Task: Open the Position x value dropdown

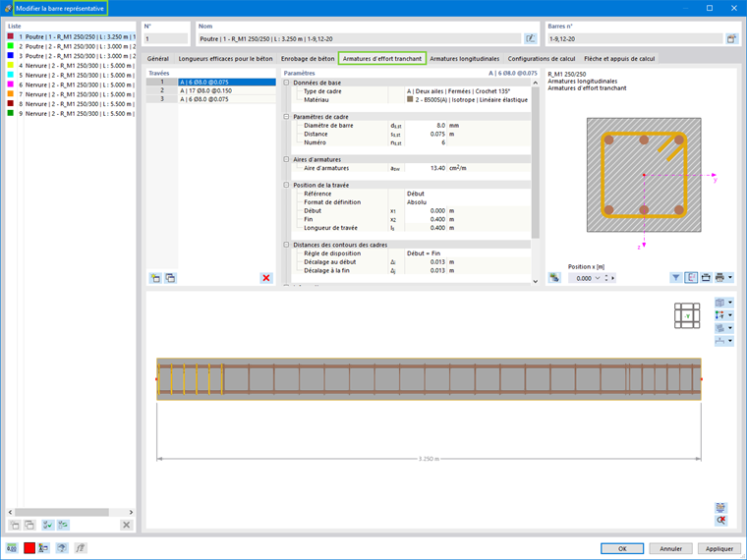Action: (598, 278)
